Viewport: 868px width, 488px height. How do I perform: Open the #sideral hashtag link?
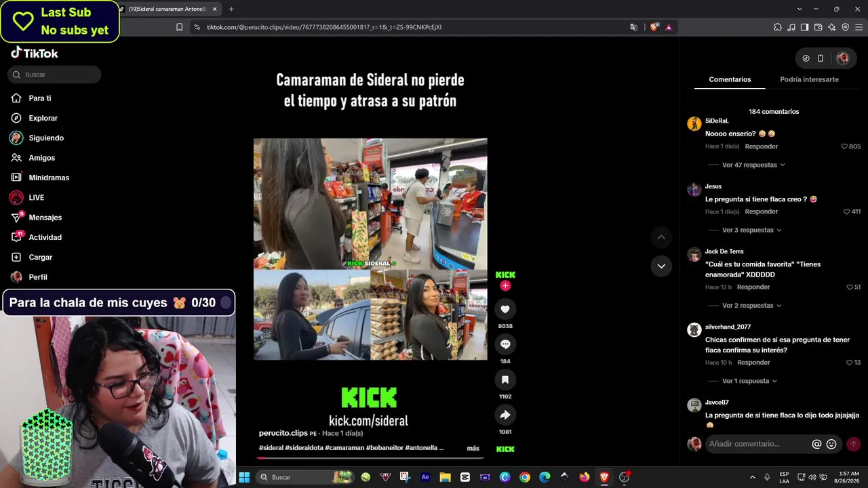click(x=271, y=448)
